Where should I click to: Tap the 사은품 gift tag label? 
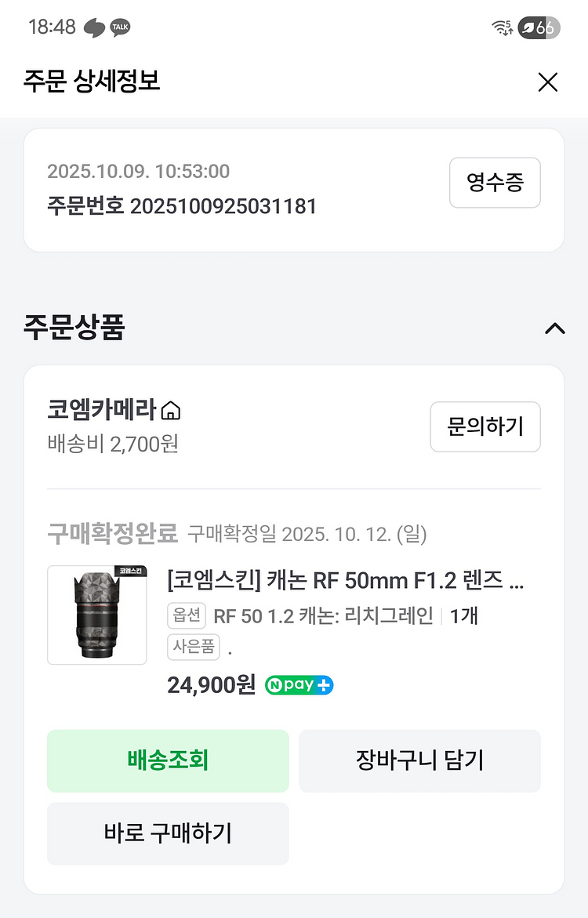click(x=193, y=648)
